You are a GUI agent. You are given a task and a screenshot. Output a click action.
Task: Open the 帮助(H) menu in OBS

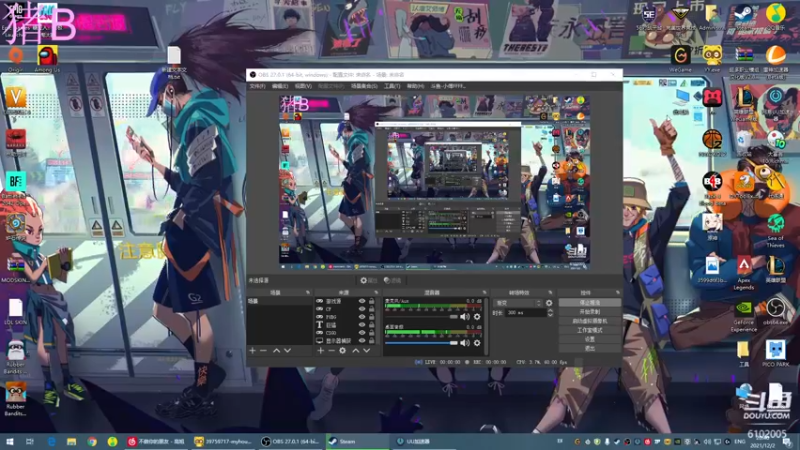tap(415, 86)
